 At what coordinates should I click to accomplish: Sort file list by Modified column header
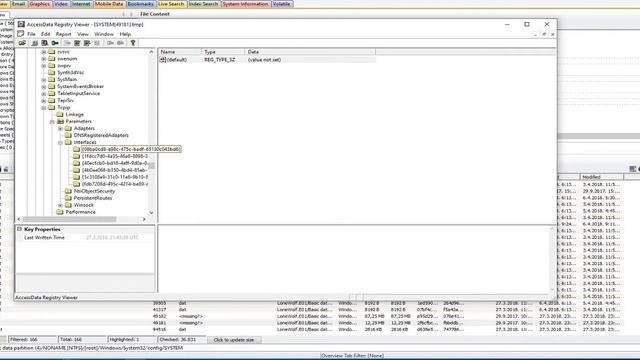pyautogui.click(x=602, y=177)
